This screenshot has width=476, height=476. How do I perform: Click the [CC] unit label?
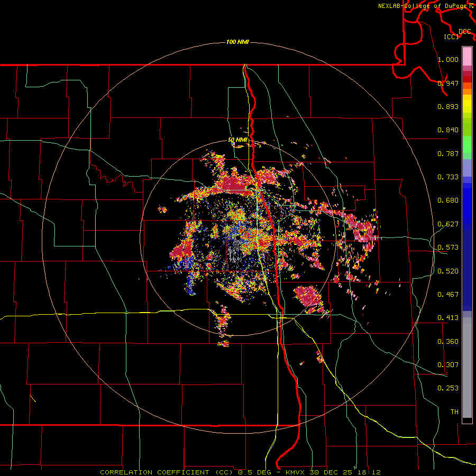452,36
